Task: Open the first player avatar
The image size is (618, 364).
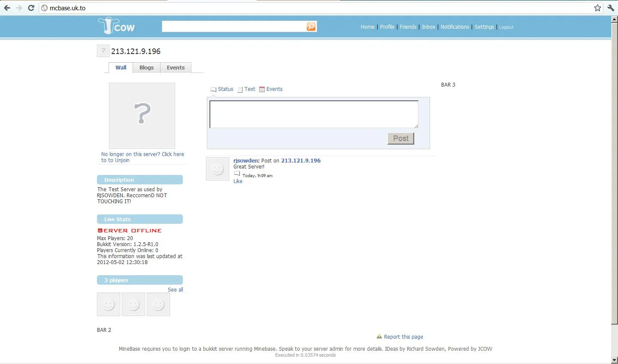Action: tap(109, 304)
